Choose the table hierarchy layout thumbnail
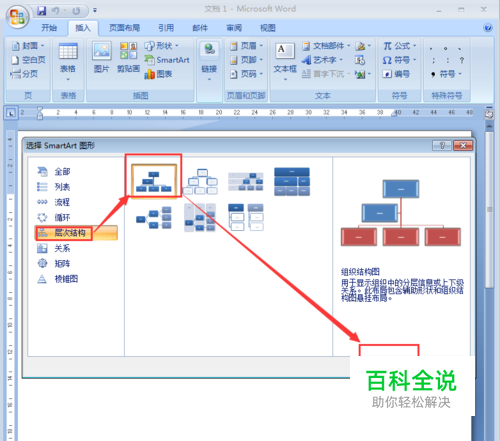The height and width of the screenshot is (441, 500). coord(292,182)
